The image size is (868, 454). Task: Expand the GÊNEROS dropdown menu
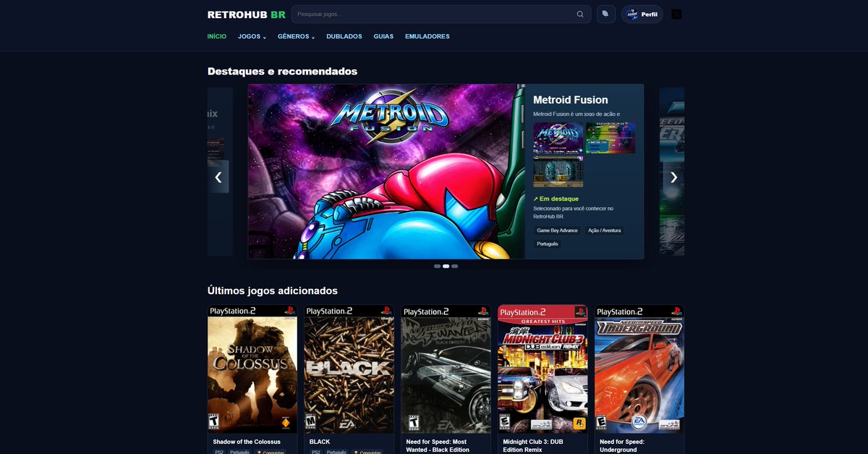point(296,36)
